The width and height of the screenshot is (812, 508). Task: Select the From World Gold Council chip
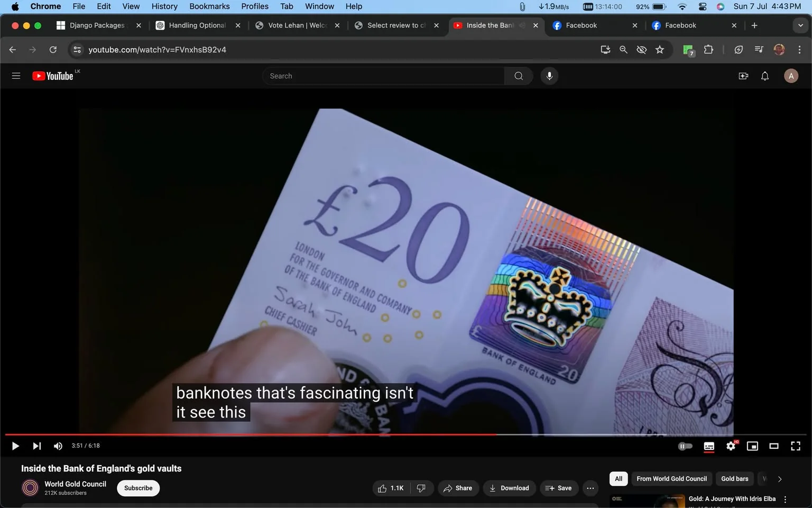[x=671, y=479]
